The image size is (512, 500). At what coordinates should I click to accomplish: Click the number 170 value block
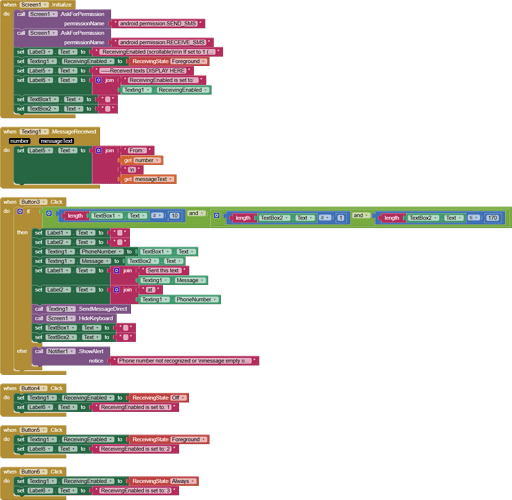493,218
